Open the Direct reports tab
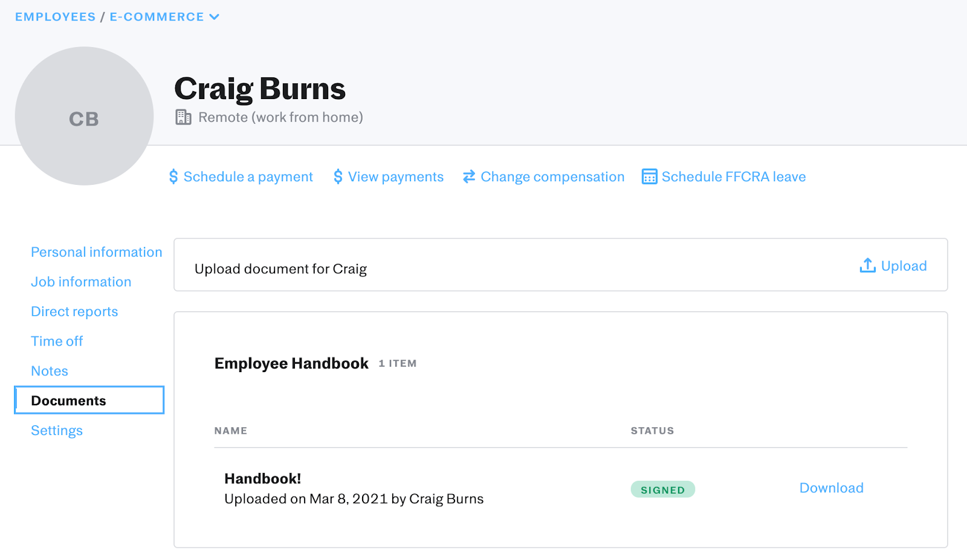 point(74,311)
